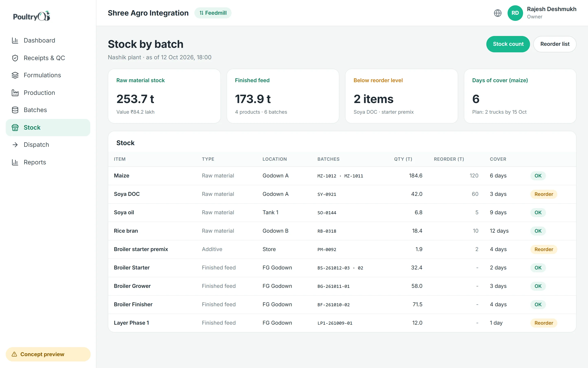Click the Soya oil item

click(124, 212)
